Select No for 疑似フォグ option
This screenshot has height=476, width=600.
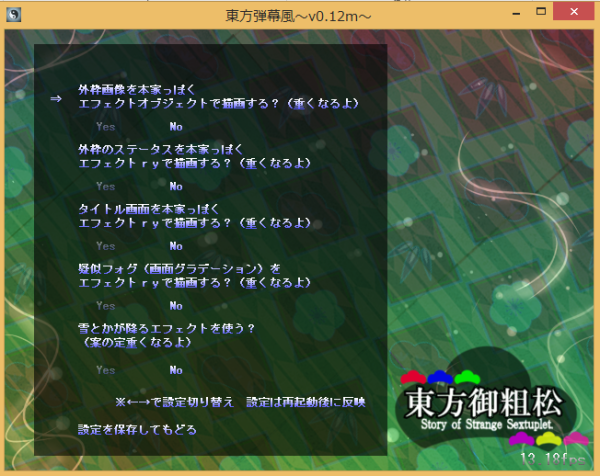176,306
